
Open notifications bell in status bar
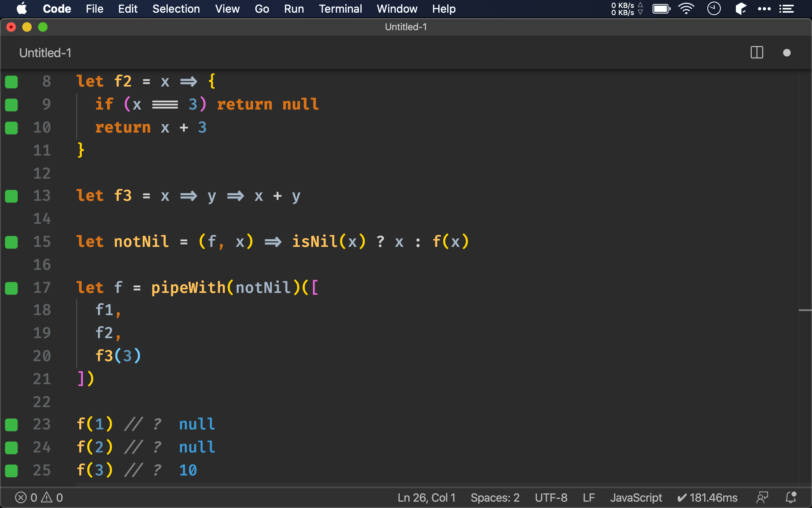pos(791,498)
